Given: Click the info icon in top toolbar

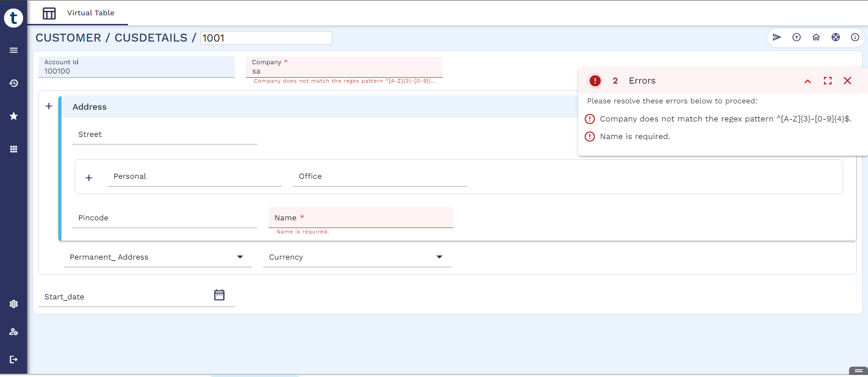Looking at the screenshot, I should tap(855, 37).
